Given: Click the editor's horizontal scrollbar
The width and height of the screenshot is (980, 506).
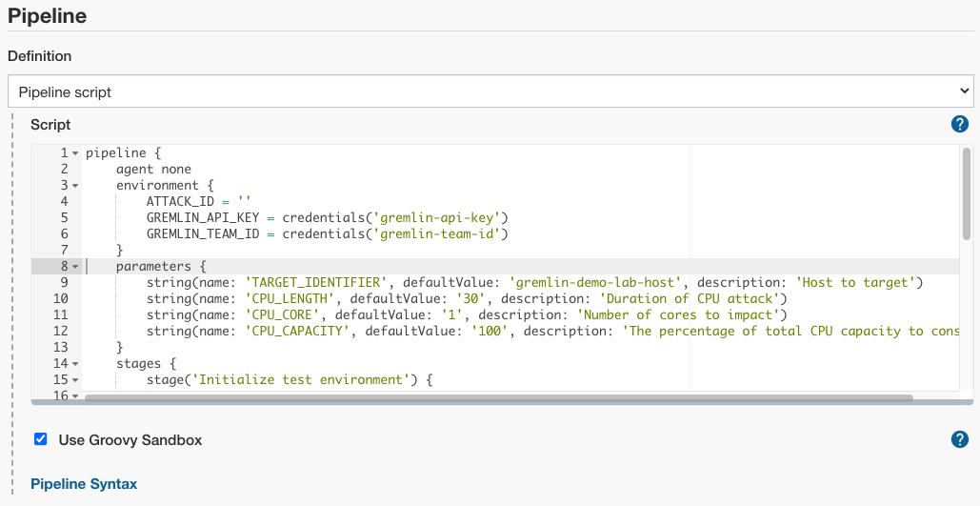Looking at the screenshot, I should point(498,397).
